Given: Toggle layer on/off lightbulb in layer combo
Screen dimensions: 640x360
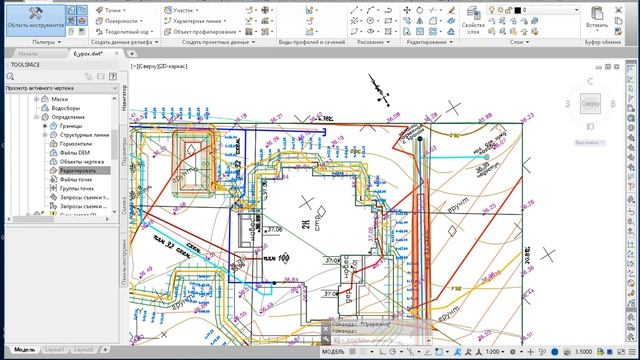Looking at the screenshot, I should coord(492,10).
